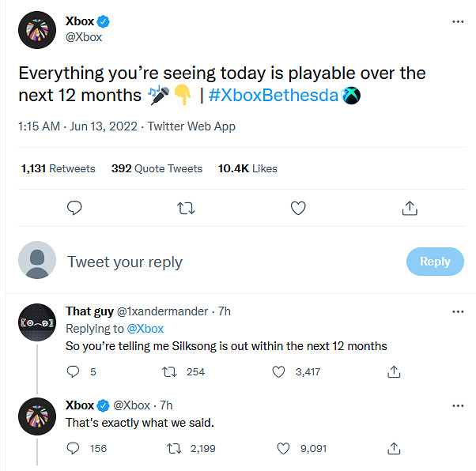476x471 pixels.
Task: Reply to That guy's comment
Action: [x=74, y=371]
